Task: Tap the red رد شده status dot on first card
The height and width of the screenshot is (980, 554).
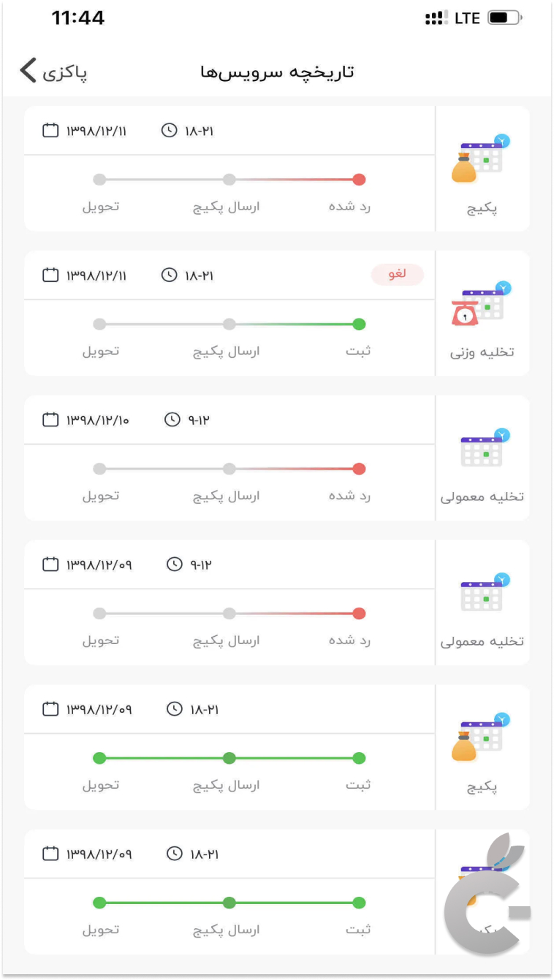Action: point(358,179)
